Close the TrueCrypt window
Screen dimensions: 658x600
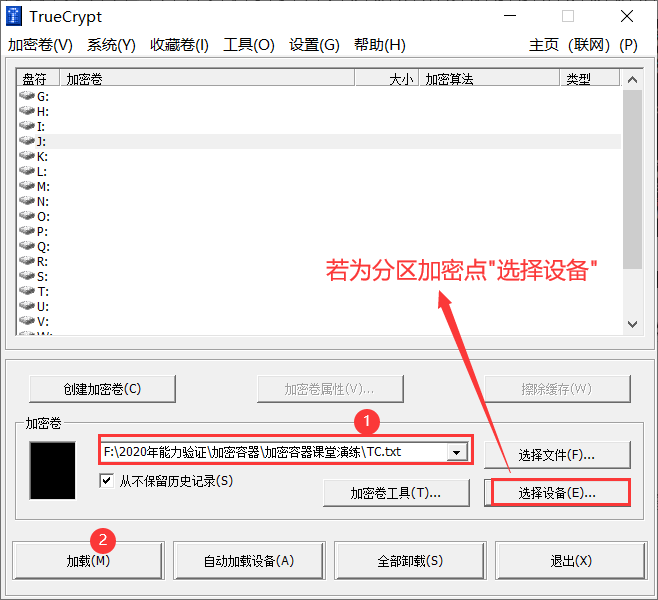pyautogui.click(x=627, y=16)
